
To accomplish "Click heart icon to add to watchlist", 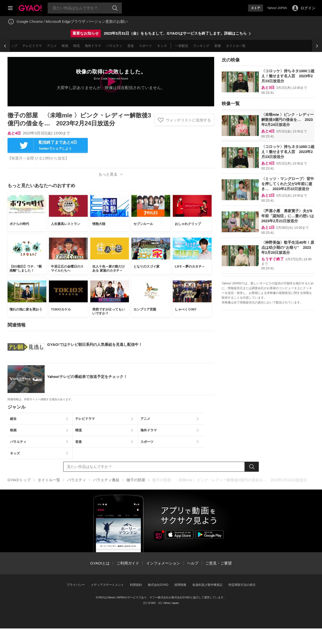I will (160, 120).
